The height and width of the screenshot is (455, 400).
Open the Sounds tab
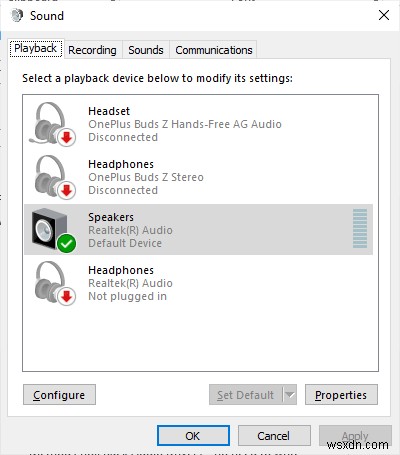click(x=146, y=50)
